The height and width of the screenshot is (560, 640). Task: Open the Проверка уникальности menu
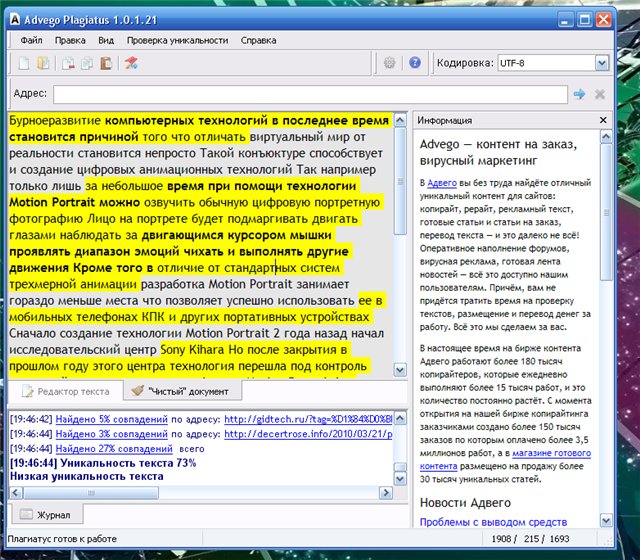tap(177, 41)
